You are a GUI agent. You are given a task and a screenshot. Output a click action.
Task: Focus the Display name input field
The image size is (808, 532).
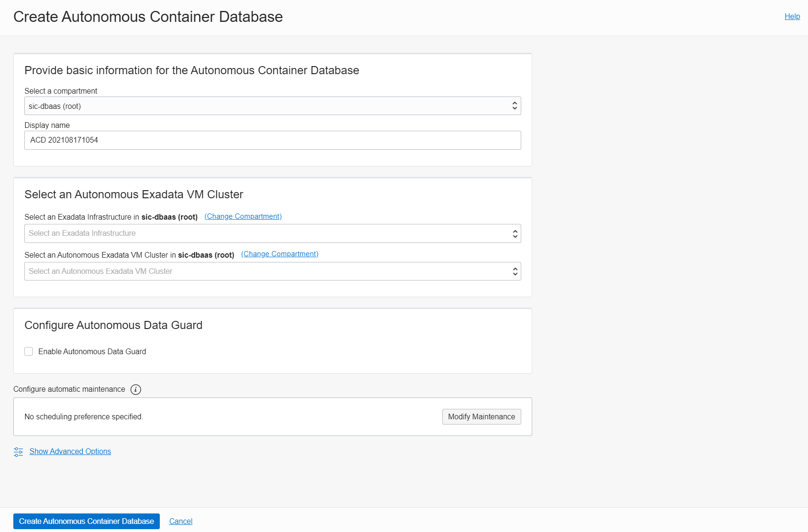273,140
